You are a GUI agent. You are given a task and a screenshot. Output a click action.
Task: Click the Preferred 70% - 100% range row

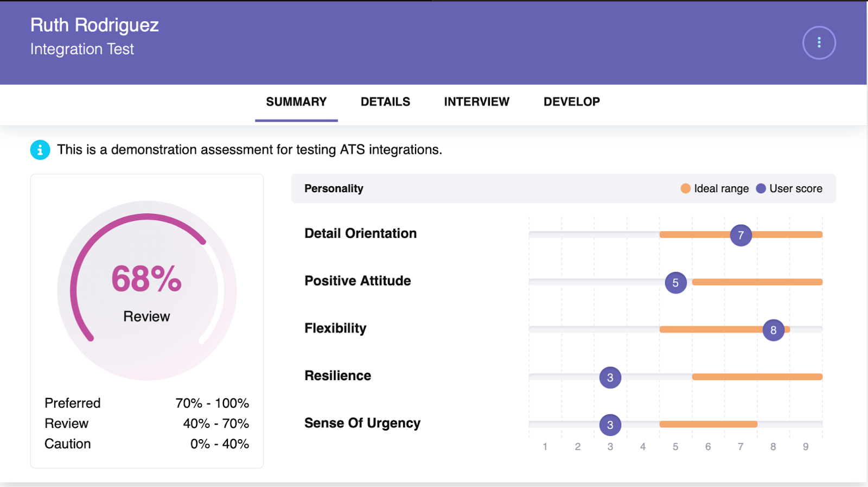coord(146,403)
